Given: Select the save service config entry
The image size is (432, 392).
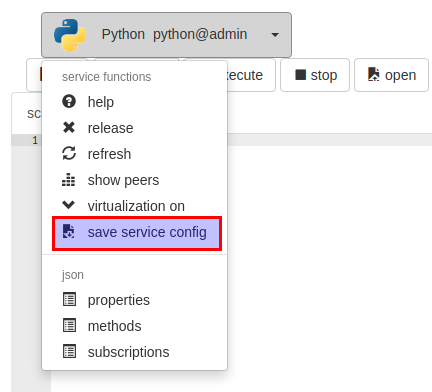Looking at the screenshot, I should (137, 233).
